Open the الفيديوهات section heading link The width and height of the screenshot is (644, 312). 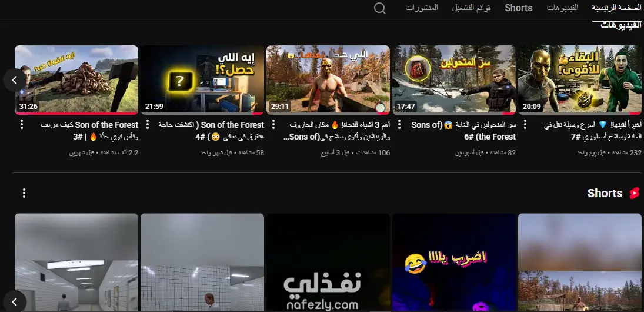coord(620,25)
